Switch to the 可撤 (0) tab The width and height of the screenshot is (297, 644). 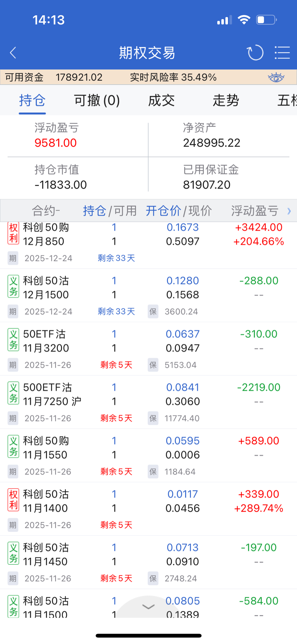coord(97,101)
